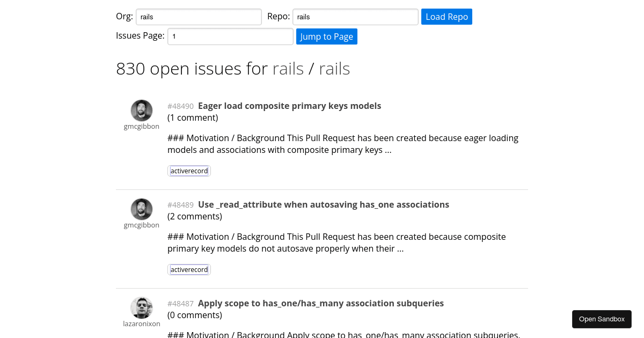Open the sandbox via Open Sandbox button
This screenshot has height=338, width=644.
[x=602, y=319]
